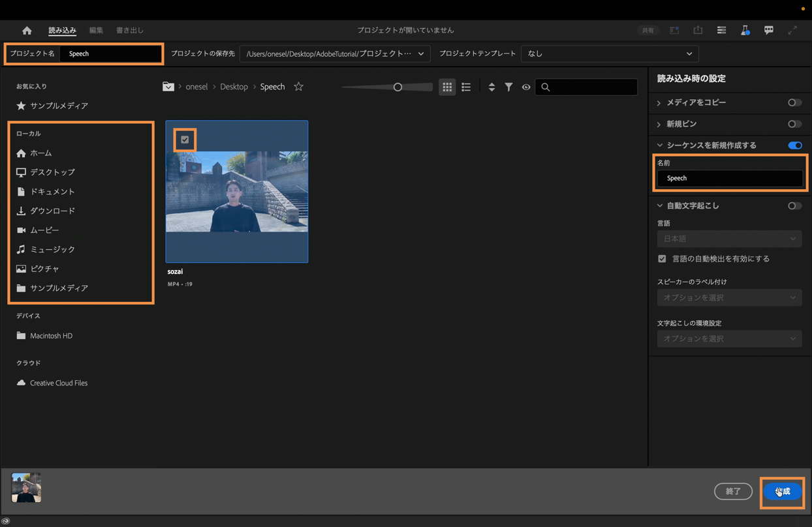Screen dimensions: 812x527
Task: Uncheck the sozai clip checkbox
Action: tap(185, 140)
